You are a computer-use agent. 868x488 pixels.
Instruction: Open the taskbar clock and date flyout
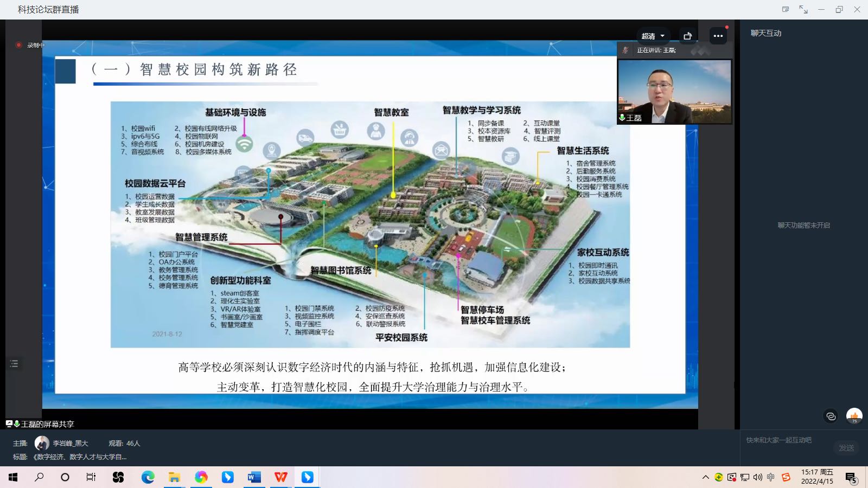pos(817,477)
